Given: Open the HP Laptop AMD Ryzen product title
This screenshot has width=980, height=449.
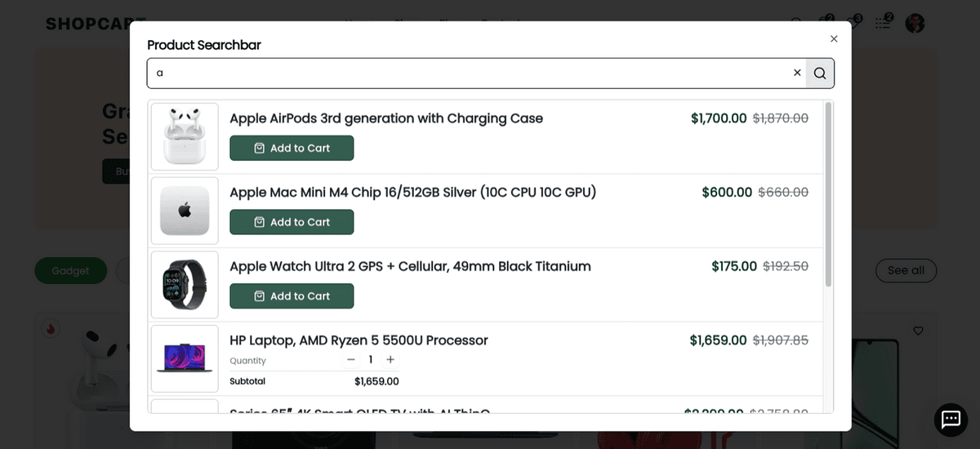Looking at the screenshot, I should click(359, 340).
